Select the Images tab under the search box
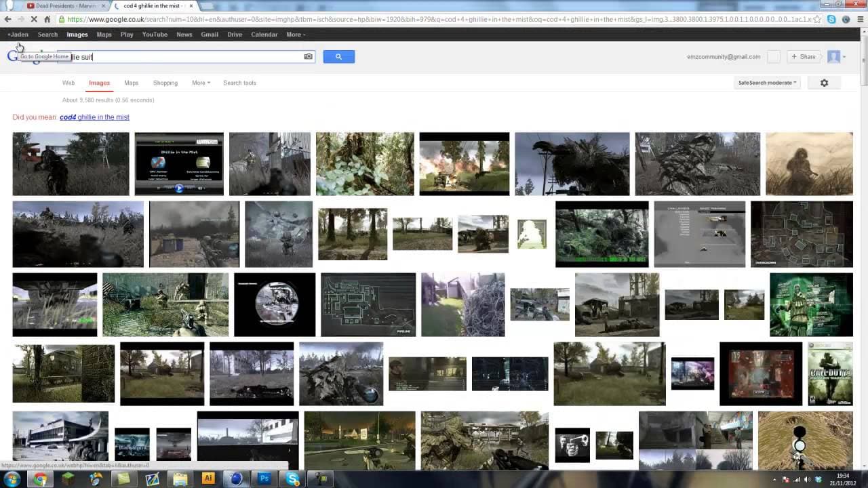868x488 pixels. click(99, 83)
